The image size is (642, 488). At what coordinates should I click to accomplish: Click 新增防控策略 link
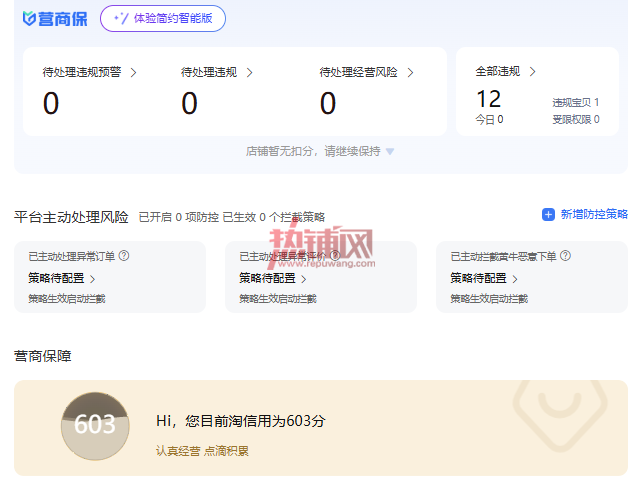click(594, 214)
